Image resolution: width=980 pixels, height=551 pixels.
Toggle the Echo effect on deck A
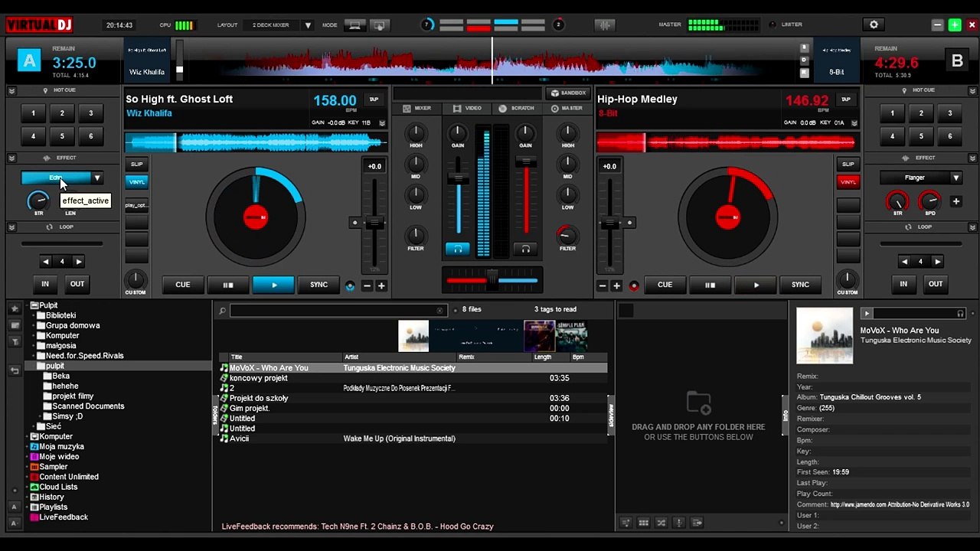pyautogui.click(x=55, y=178)
